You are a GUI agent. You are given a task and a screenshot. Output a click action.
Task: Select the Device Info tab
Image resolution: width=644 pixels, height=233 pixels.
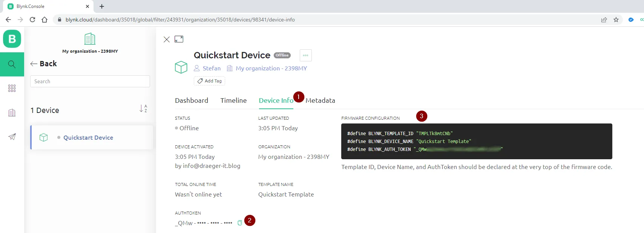tap(276, 101)
